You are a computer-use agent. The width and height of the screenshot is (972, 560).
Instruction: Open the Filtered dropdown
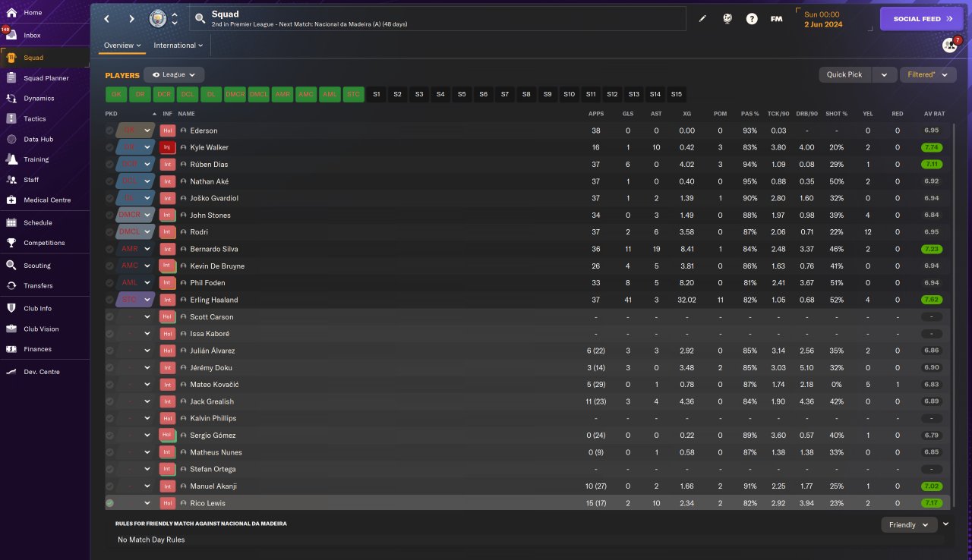pos(928,74)
